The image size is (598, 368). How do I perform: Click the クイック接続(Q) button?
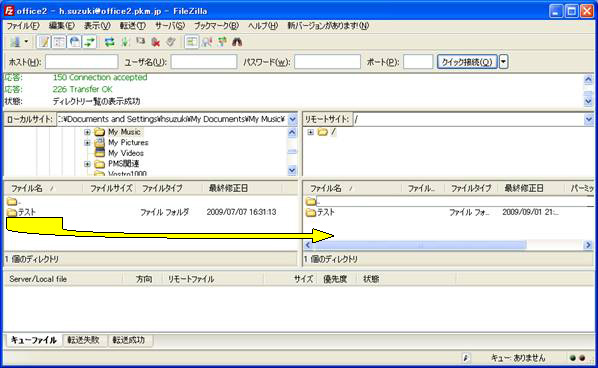pos(467,62)
